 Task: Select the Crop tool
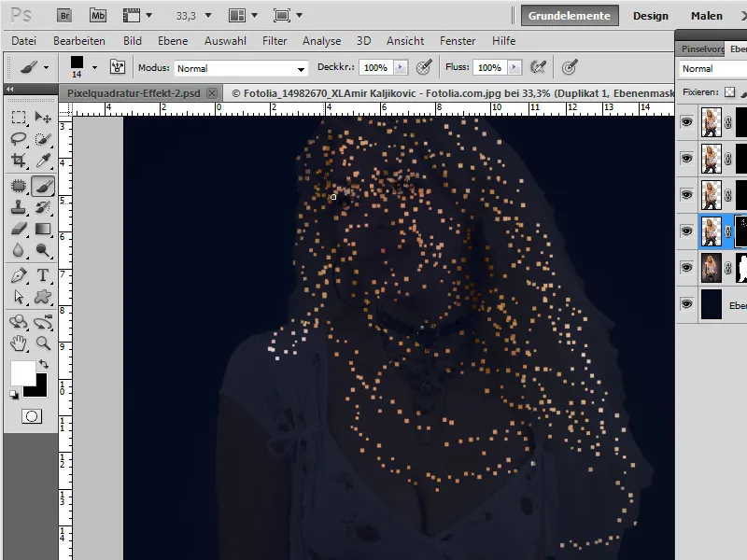coord(19,160)
